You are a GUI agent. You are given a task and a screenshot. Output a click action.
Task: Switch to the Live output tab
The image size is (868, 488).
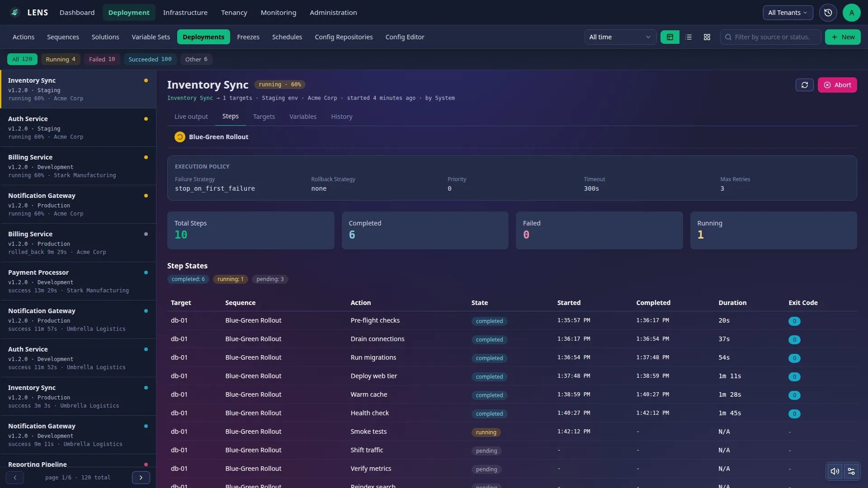point(191,117)
